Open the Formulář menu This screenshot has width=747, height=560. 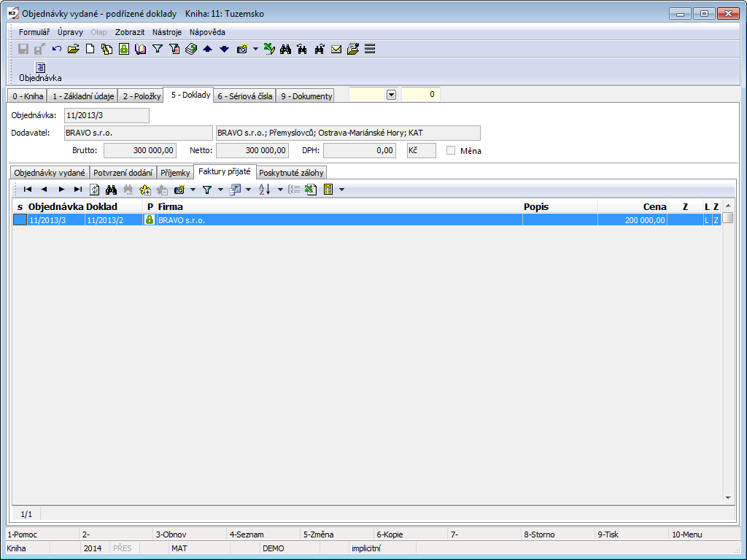[34, 32]
